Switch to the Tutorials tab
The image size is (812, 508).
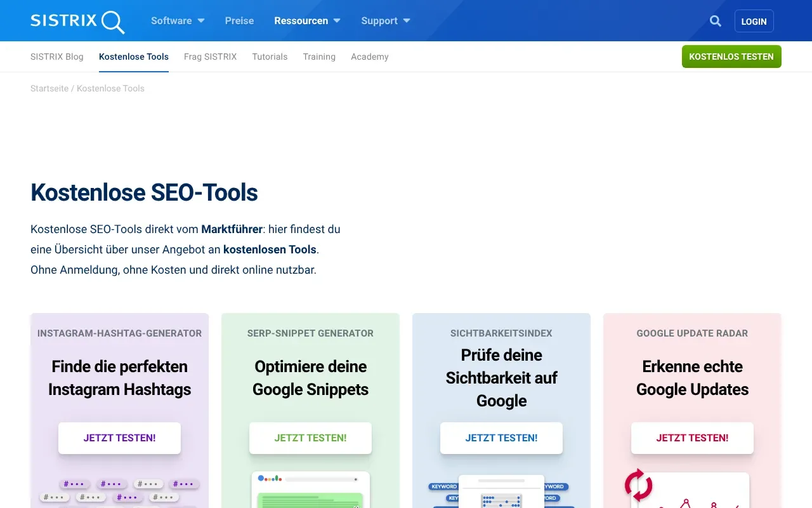pos(270,57)
